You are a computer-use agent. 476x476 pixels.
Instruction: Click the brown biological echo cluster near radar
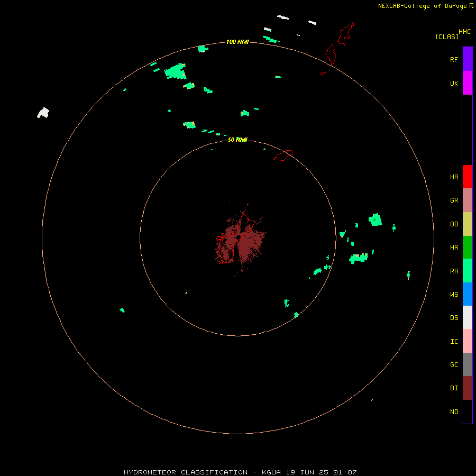click(x=240, y=240)
